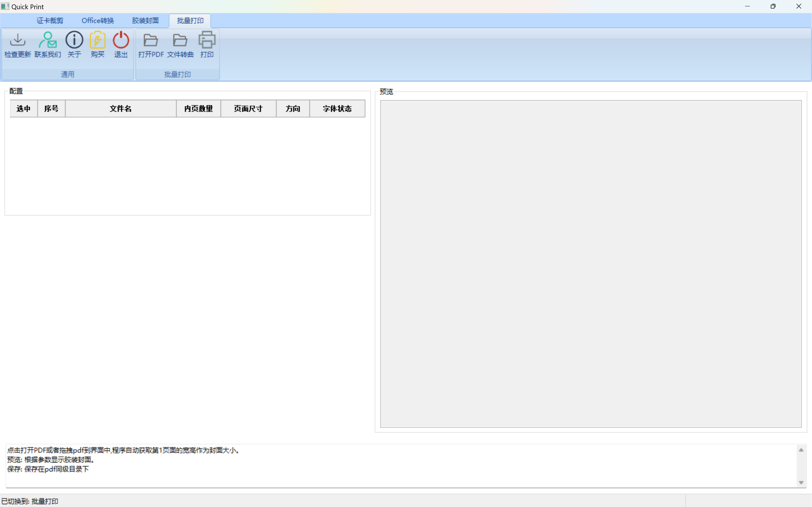
Task: Click the Print (打印) printer icon
Action: click(x=207, y=41)
